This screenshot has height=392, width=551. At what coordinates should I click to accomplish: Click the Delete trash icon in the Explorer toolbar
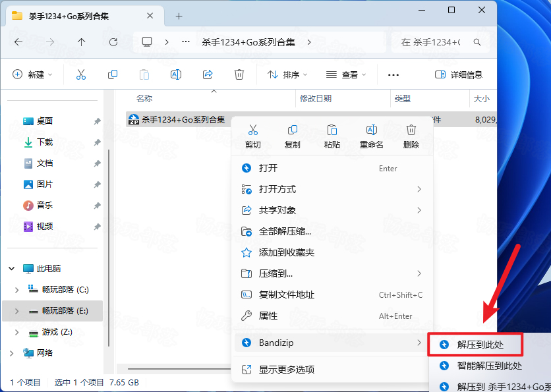tap(239, 74)
